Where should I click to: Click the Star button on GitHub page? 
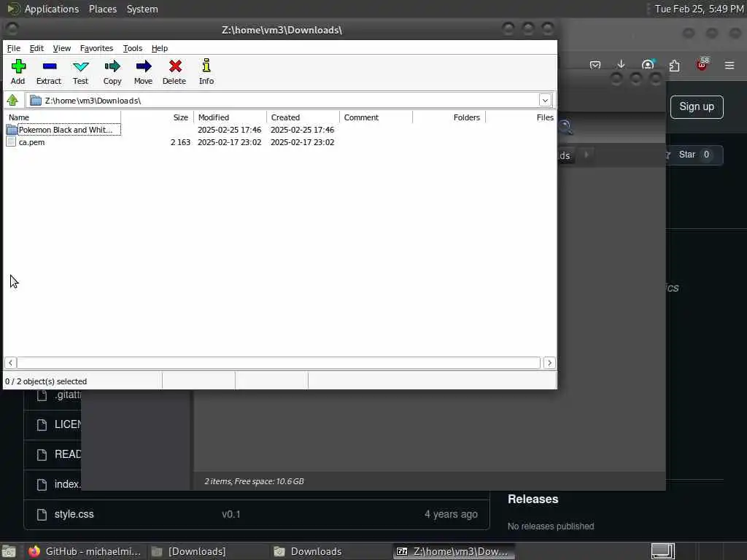pyautogui.click(x=694, y=155)
